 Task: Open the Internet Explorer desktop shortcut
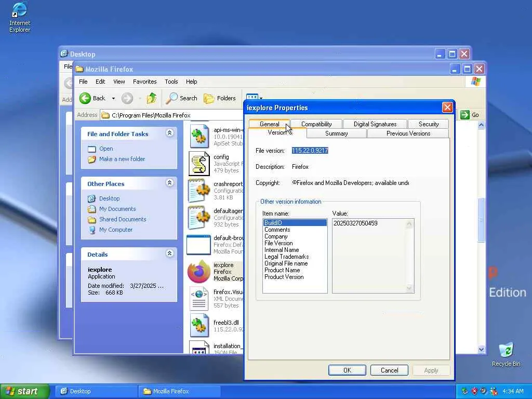(19, 17)
